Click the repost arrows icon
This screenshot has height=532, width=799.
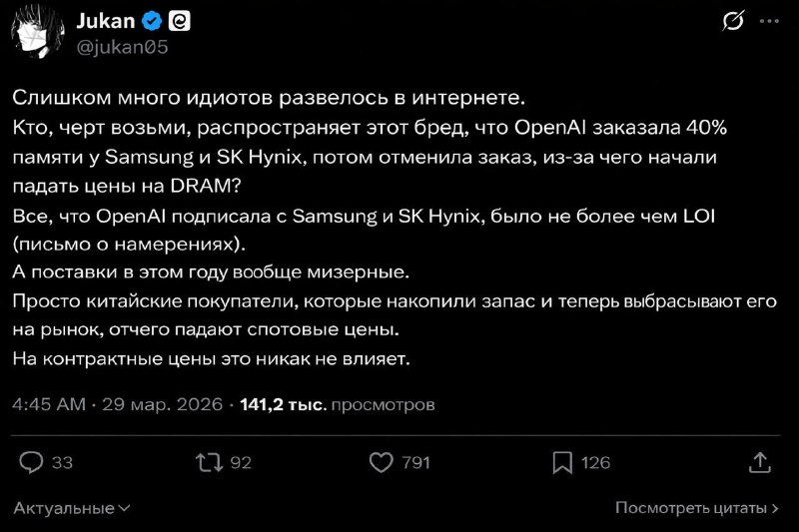[x=208, y=462]
